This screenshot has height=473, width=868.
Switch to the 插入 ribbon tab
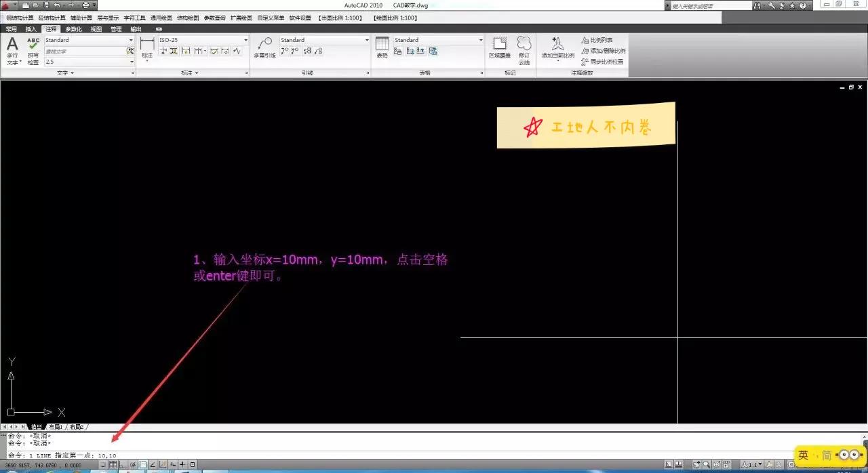pos(31,29)
